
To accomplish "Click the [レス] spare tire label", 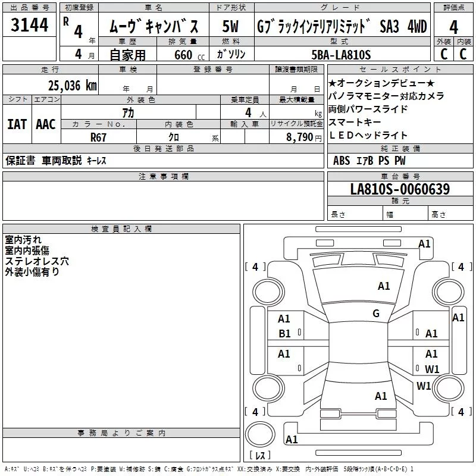I will [x=260, y=455].
